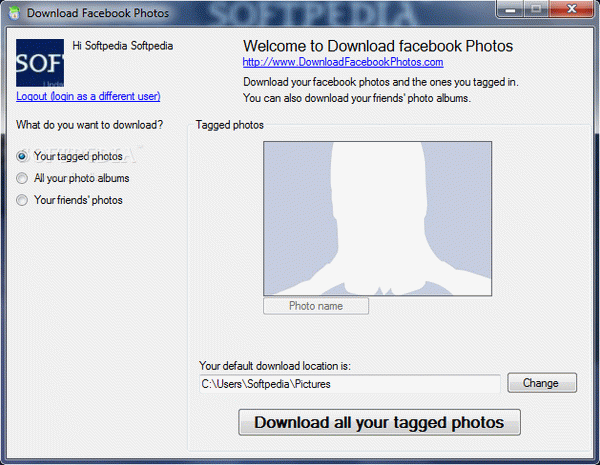Image resolution: width=600 pixels, height=465 pixels.
Task: Click 'Download your facebook photos' description line
Action: (x=381, y=82)
